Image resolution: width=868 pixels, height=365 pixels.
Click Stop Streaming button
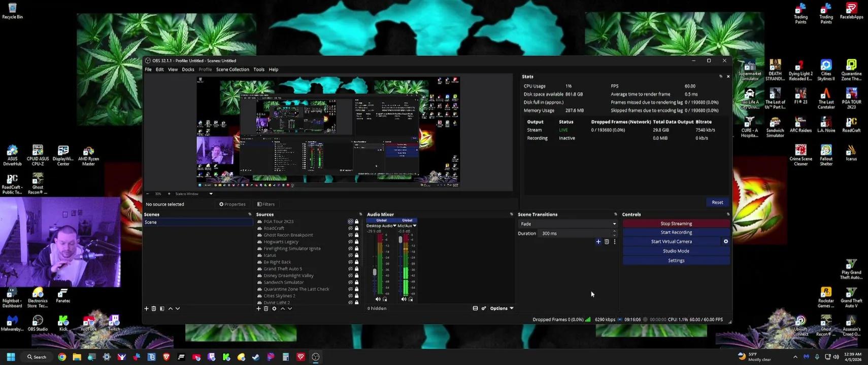(x=676, y=224)
